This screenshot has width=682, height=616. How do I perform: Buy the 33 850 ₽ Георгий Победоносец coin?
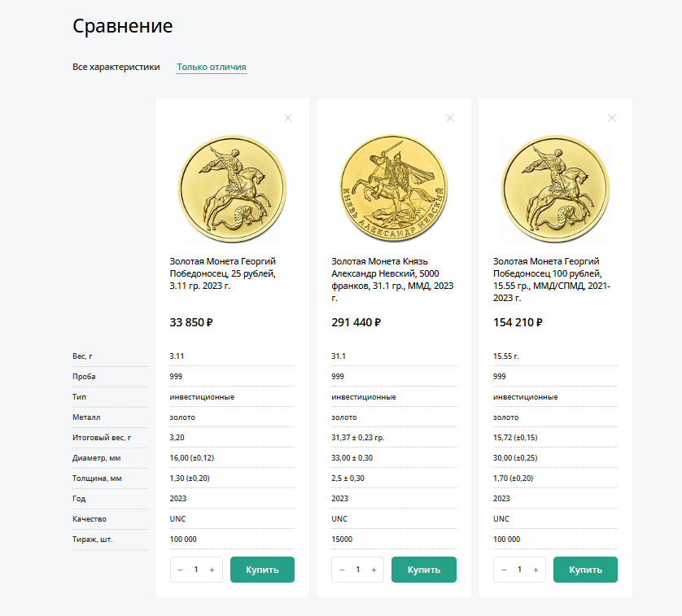pos(262,570)
